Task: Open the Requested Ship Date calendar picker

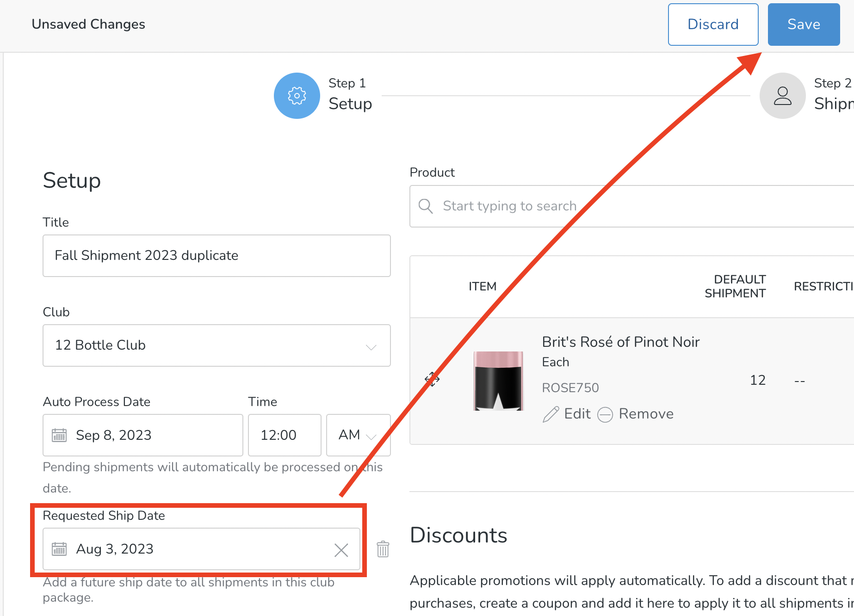Action: [x=59, y=549]
